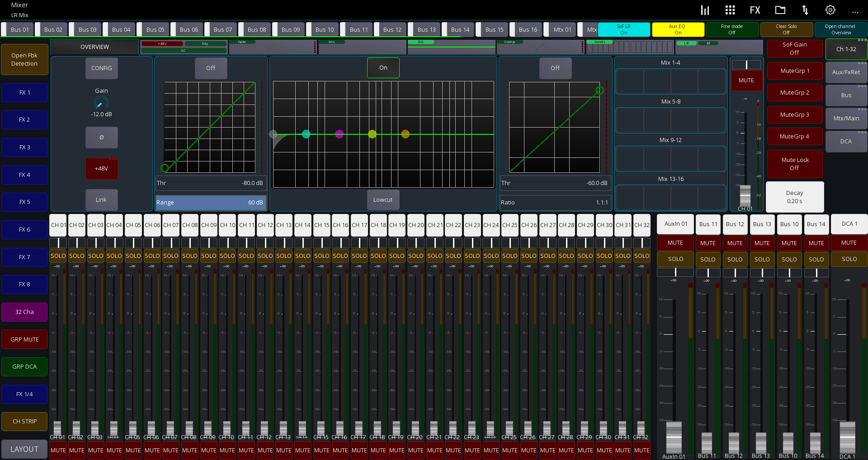
Task: Open the DCA layer
Action: click(x=846, y=142)
